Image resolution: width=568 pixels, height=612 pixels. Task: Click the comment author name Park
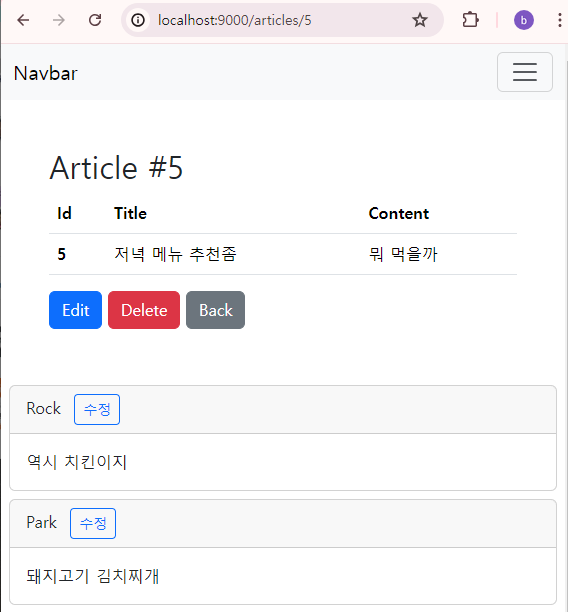[x=41, y=523]
